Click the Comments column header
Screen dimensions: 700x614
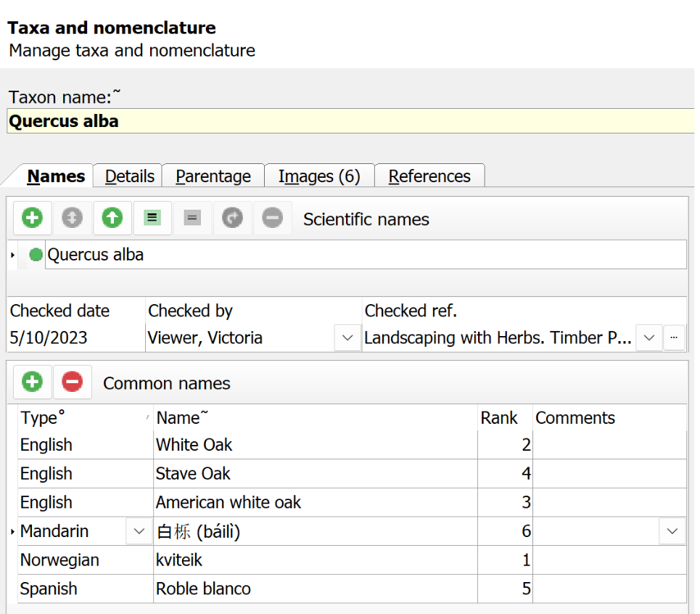[610, 418]
